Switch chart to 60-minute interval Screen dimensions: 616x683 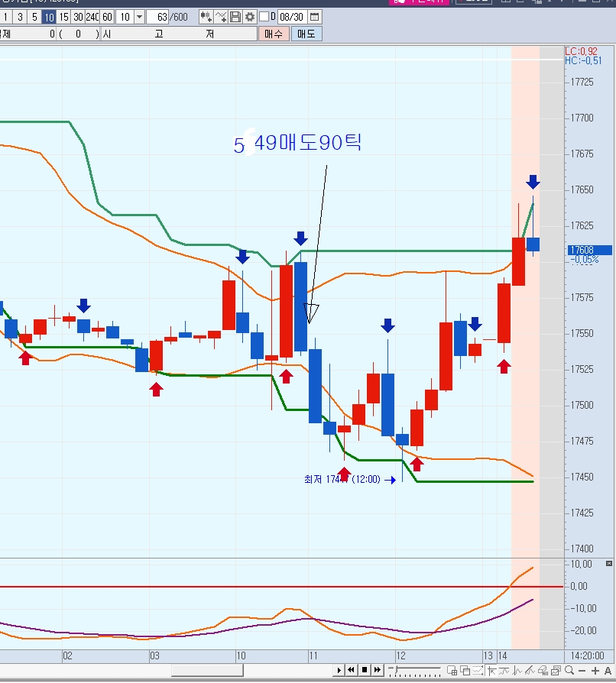pyautogui.click(x=107, y=17)
